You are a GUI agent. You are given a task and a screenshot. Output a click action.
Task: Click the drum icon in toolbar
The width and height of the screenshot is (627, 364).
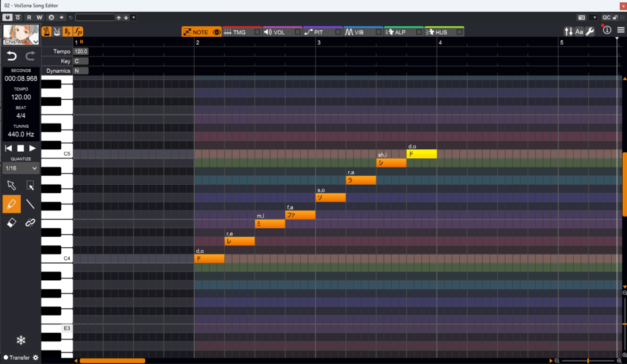click(x=57, y=32)
